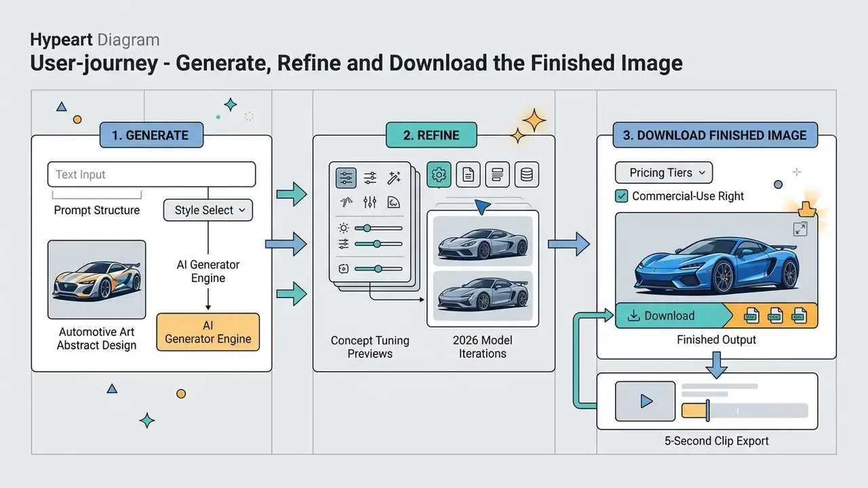
Task: Click the Hypeart Diagram heading
Action: (95, 39)
